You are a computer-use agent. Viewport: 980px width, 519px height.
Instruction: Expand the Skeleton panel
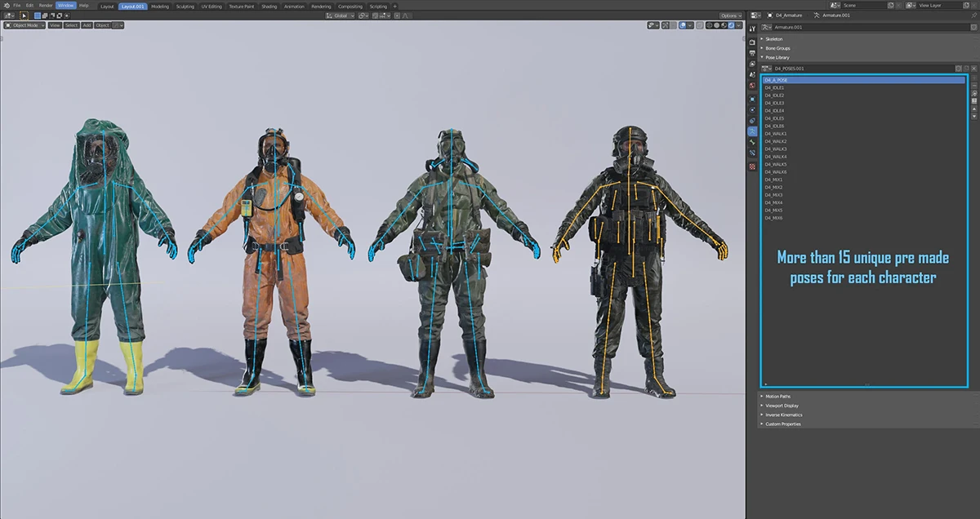pos(773,39)
